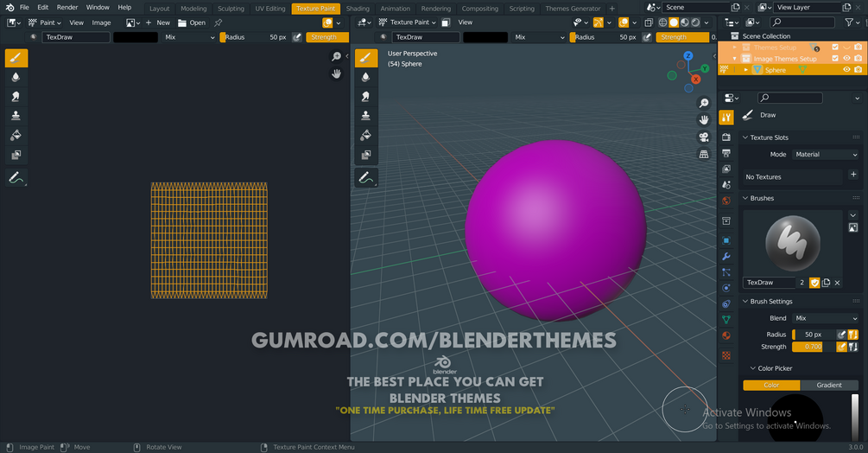Select the Soften tool in the 3D viewport toolbar
Screen dimensions: 868x453
pos(366,78)
